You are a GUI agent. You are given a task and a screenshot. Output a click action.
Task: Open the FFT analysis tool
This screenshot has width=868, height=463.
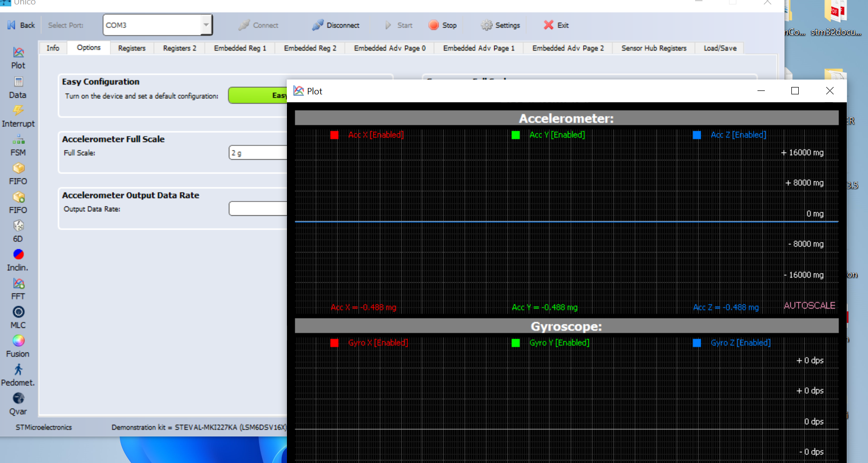point(18,284)
